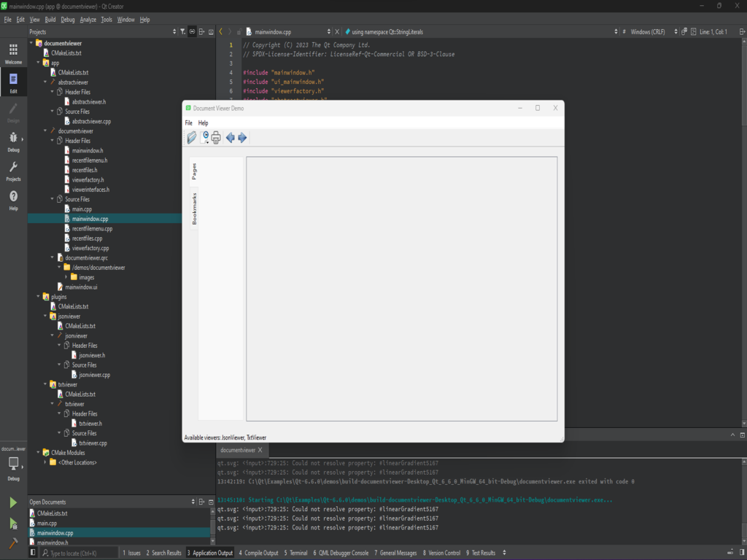Build project with hammer icon
Image resolution: width=747 pixels, height=560 pixels.
coord(13,542)
